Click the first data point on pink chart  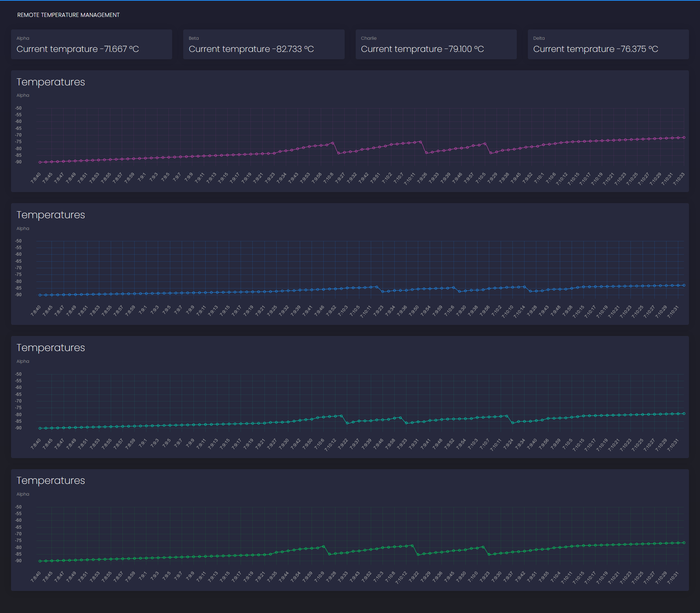40,162
